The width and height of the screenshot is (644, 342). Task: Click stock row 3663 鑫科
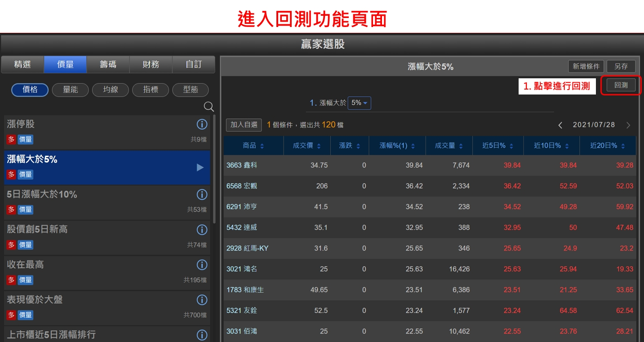click(x=242, y=165)
